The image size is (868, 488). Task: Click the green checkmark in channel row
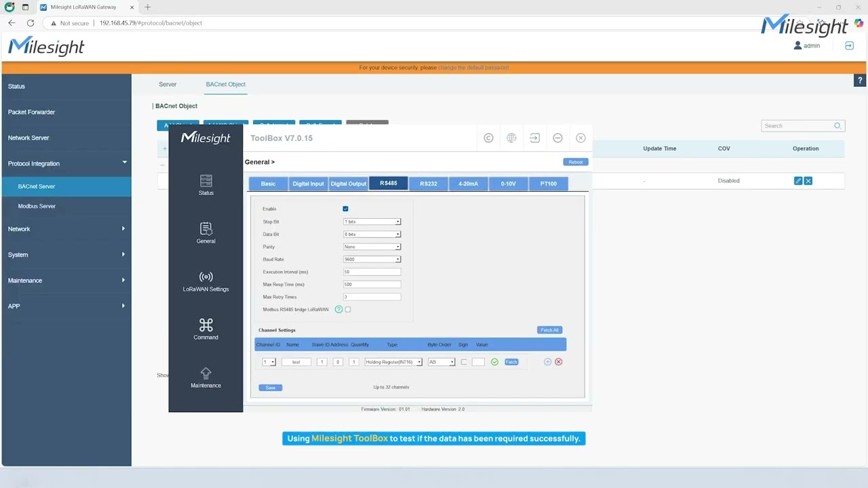(494, 362)
